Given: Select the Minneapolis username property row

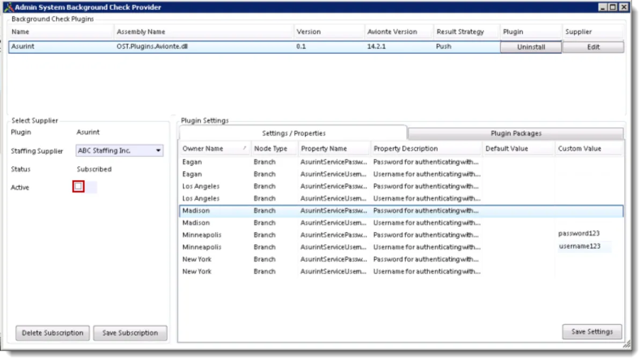Looking at the screenshot, I should tap(401, 247).
